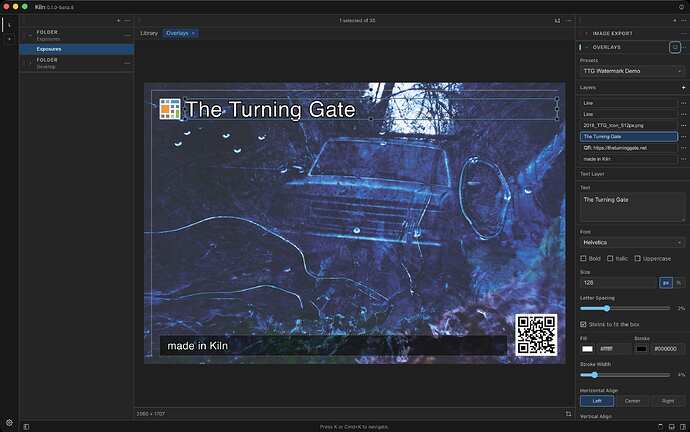The width and height of the screenshot is (690, 432).
Task: Open the Image Export panel menu
Action: tap(683, 33)
